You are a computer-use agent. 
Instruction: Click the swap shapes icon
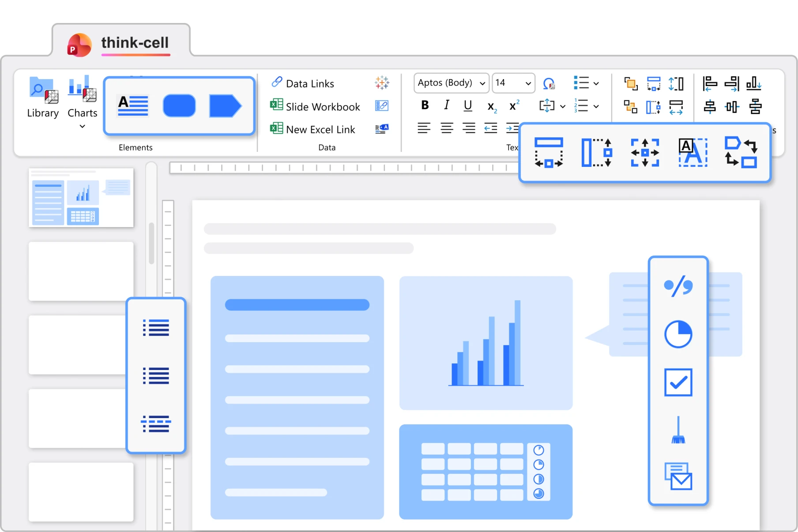(741, 152)
